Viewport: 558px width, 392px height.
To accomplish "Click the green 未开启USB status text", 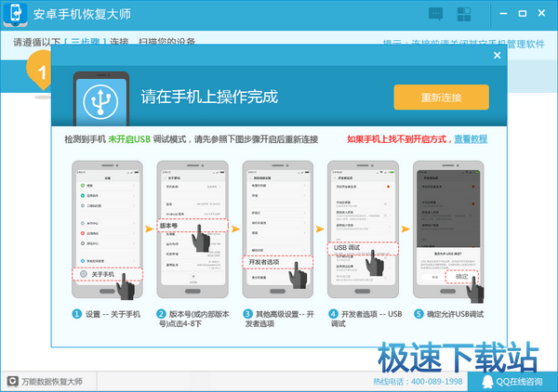I will (129, 139).
